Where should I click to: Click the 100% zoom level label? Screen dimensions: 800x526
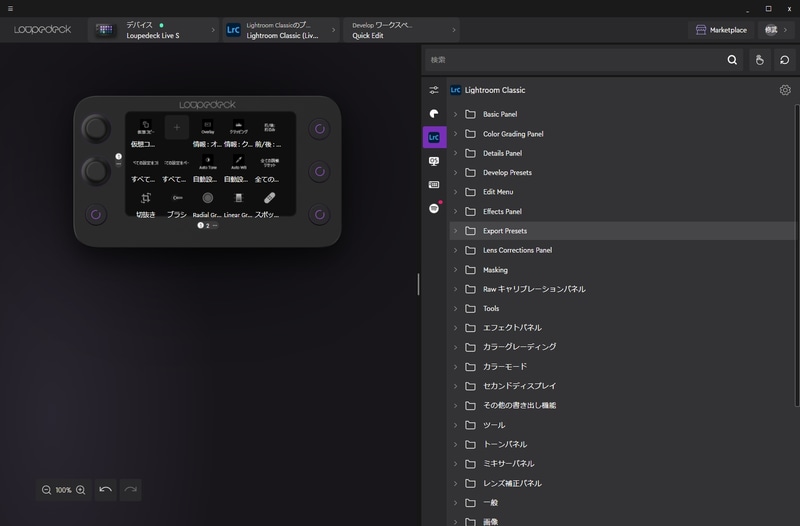point(63,490)
